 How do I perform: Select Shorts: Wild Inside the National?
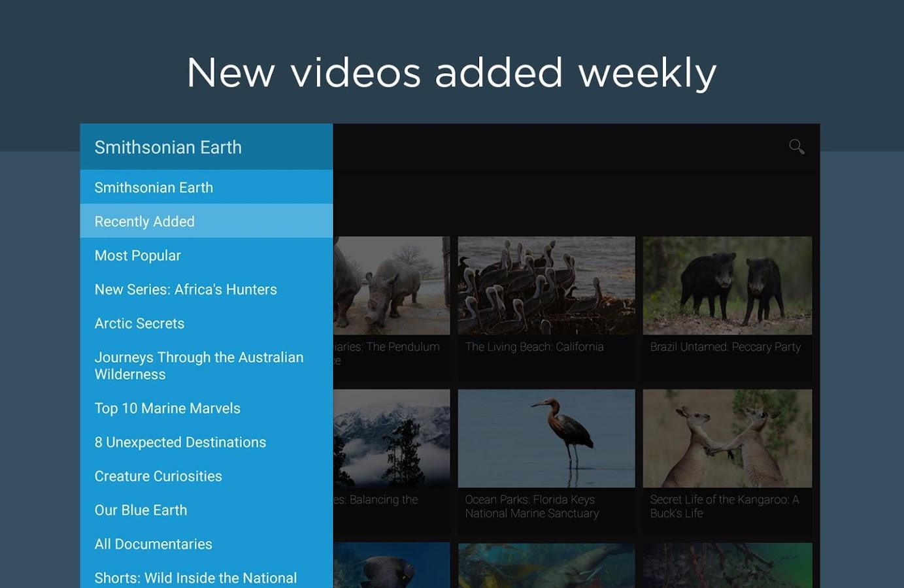click(x=195, y=578)
